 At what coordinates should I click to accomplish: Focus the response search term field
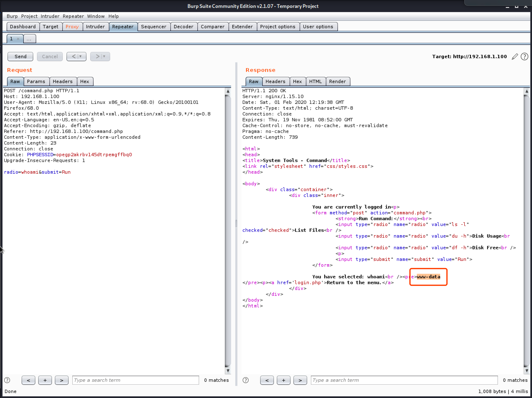[404, 380]
